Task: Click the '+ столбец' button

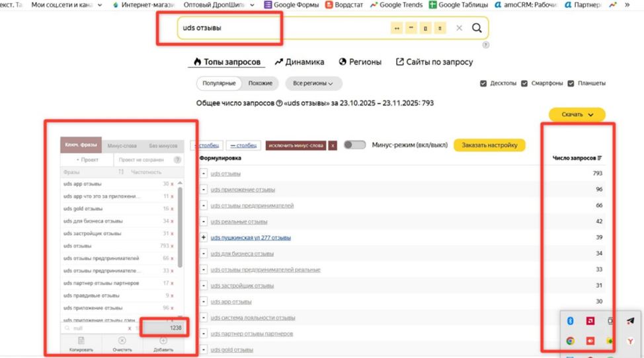Action: (207, 145)
